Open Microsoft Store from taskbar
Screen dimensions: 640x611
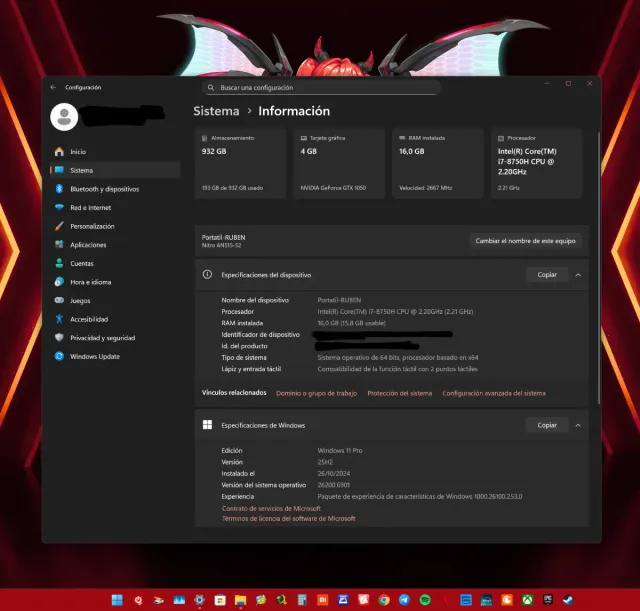tap(220, 600)
